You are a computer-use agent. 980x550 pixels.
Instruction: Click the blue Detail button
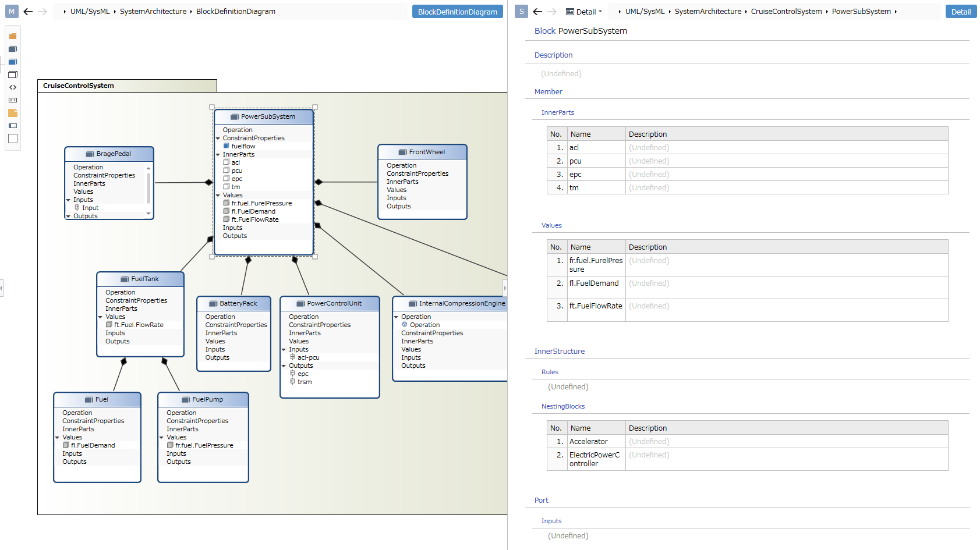[x=961, y=12]
